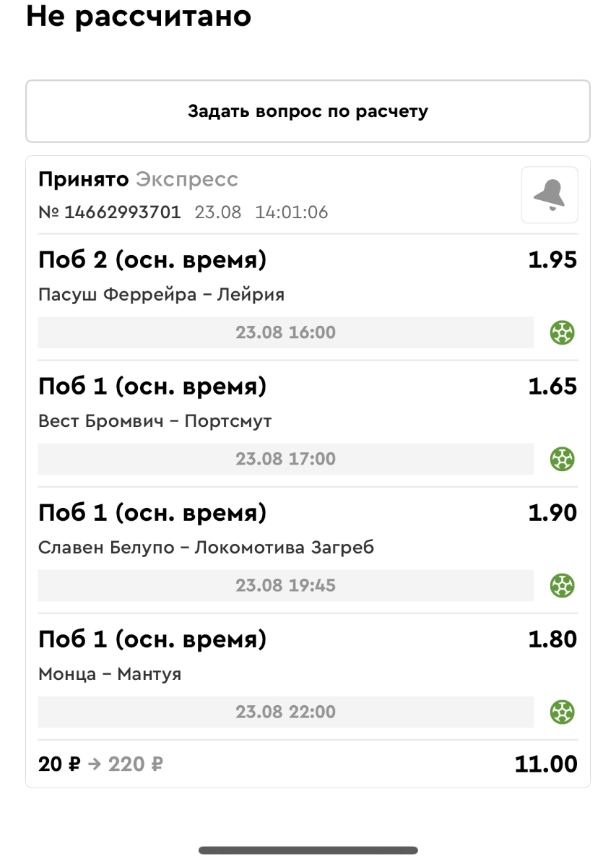The height and width of the screenshot is (867, 616).
Task: Open the Пасуш Феррейра – Лейрия match
Action: coord(161,295)
